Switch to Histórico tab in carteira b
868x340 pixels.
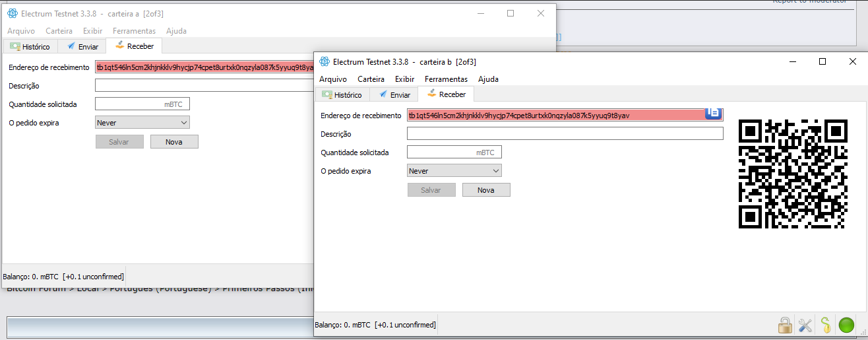342,95
